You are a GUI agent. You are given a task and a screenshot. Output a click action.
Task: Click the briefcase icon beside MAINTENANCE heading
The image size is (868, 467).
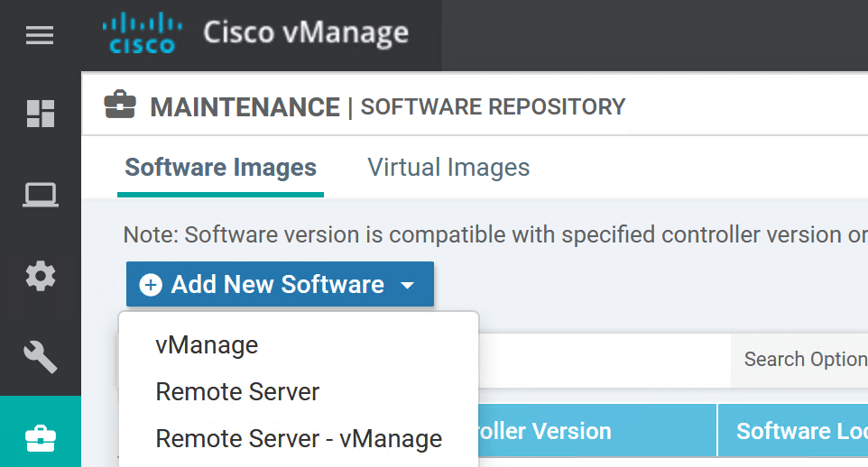[120, 105]
